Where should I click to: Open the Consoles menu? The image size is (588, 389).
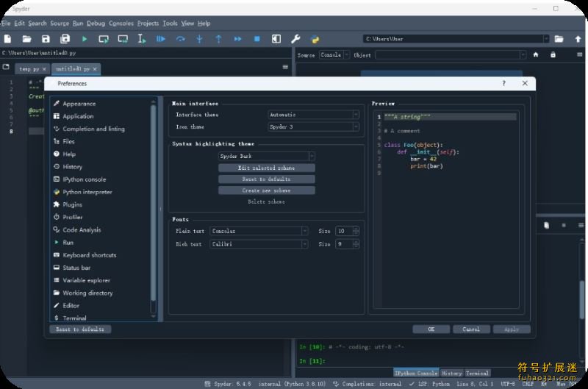121,24
